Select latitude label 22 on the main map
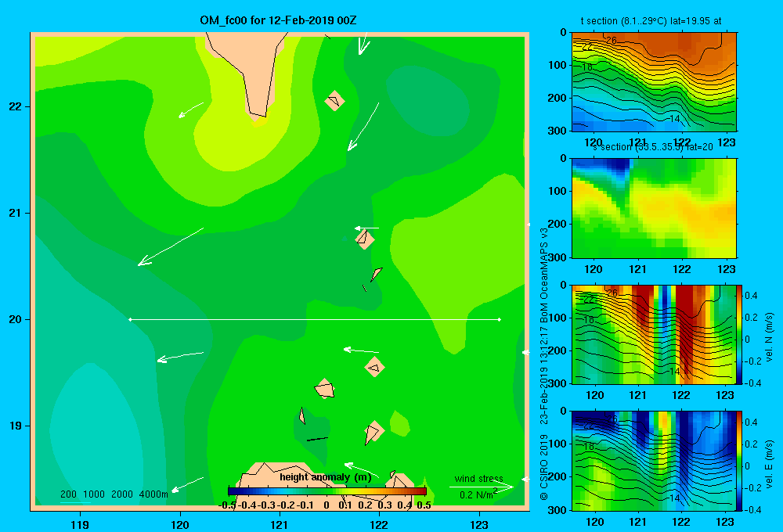 coord(15,107)
